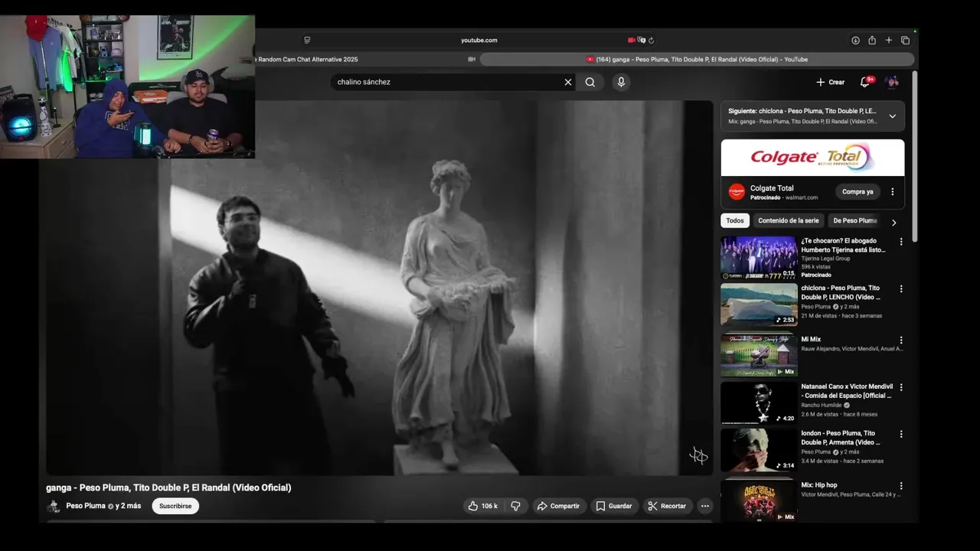Image resolution: width=980 pixels, height=551 pixels.
Task: Click the page vertical scrollbar
Action: tap(915, 157)
